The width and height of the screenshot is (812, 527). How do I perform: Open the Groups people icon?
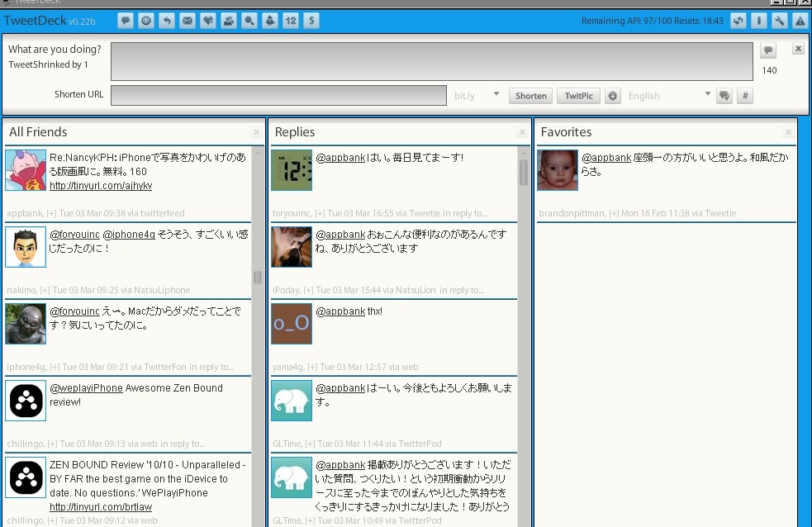coord(228,21)
